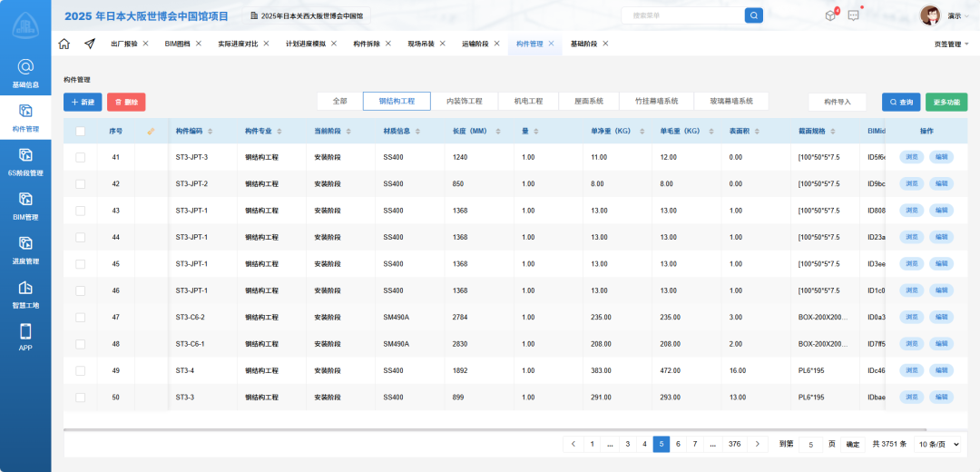Click the blue search magnifier button

(753, 15)
